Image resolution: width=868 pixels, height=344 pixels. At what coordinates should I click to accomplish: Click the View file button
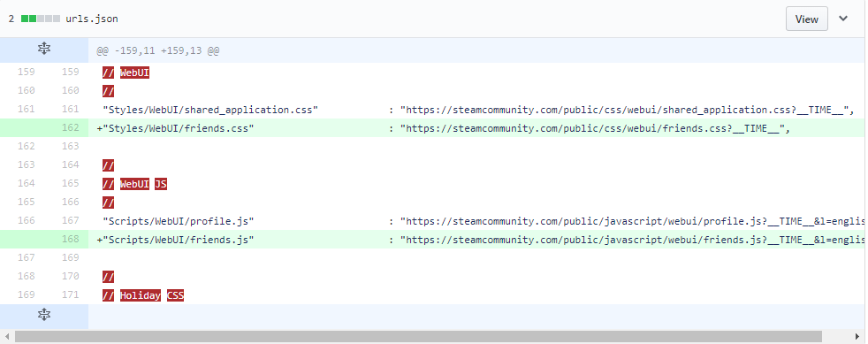806,19
